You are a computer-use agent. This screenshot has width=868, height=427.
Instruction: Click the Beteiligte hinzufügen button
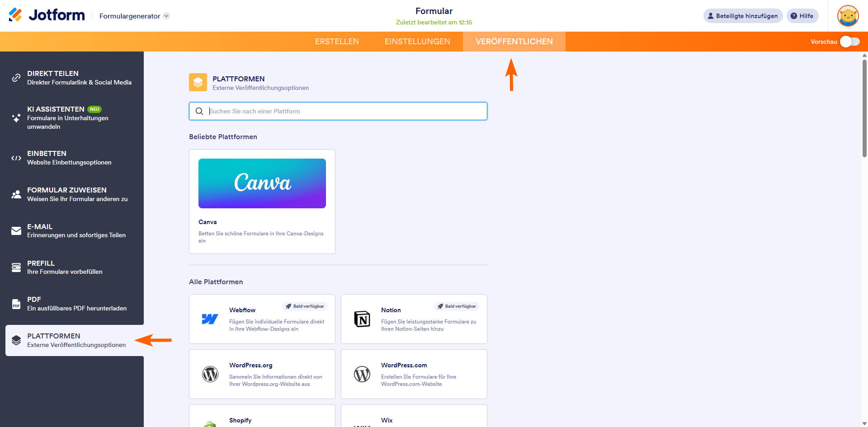pos(743,16)
